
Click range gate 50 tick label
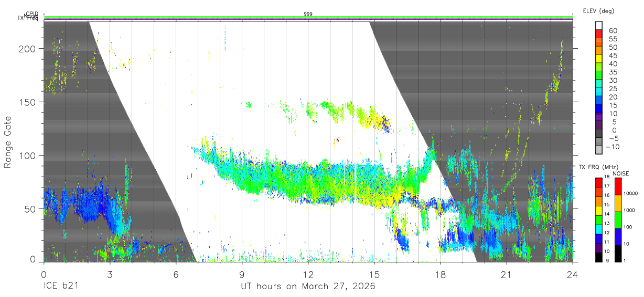[30, 208]
